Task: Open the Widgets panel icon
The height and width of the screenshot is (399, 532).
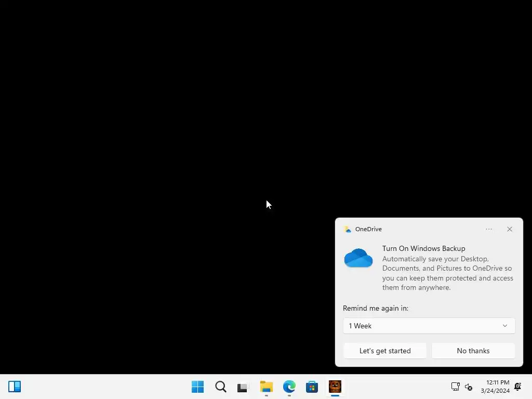Action: click(15, 387)
